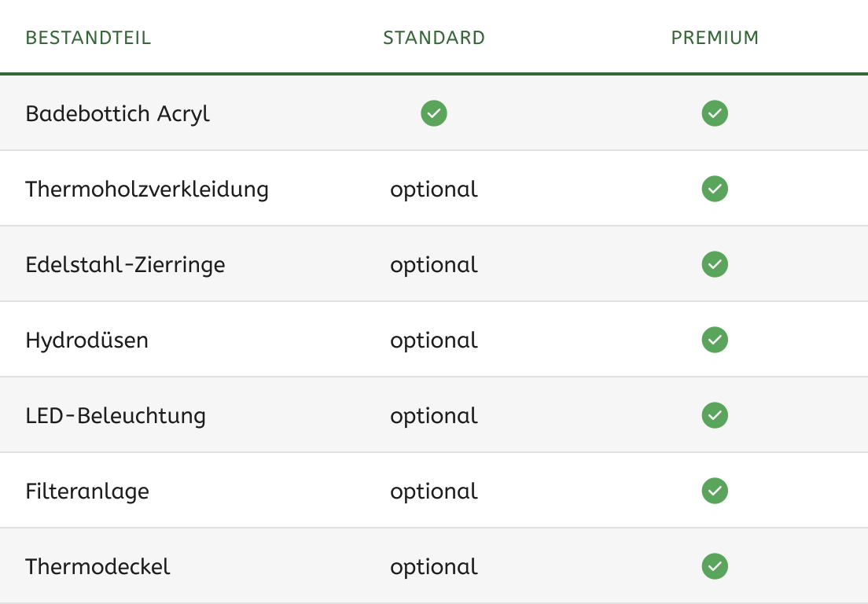Select the STANDARD column header
868x604 pixels.
click(434, 38)
